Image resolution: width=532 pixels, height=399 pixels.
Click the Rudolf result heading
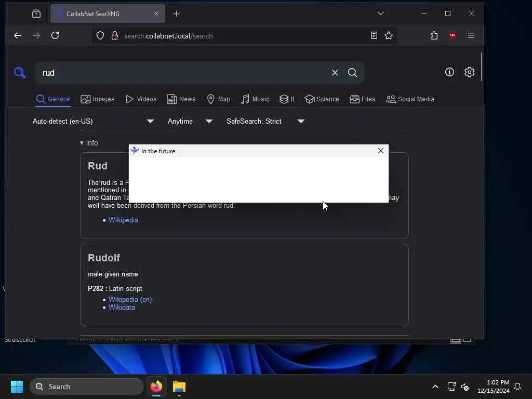pos(104,258)
